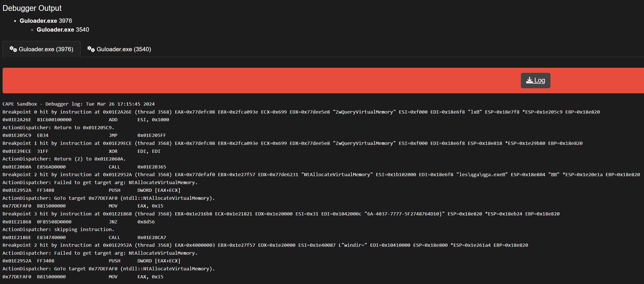This screenshot has height=284, width=644.
Task: Click the CAPE Sandbox debugger log header line
Action: [78, 104]
